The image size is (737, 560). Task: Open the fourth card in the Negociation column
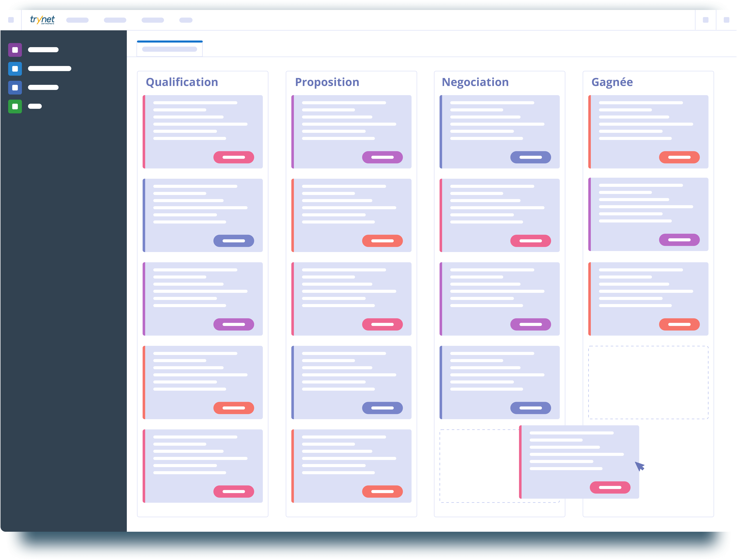[x=500, y=382]
